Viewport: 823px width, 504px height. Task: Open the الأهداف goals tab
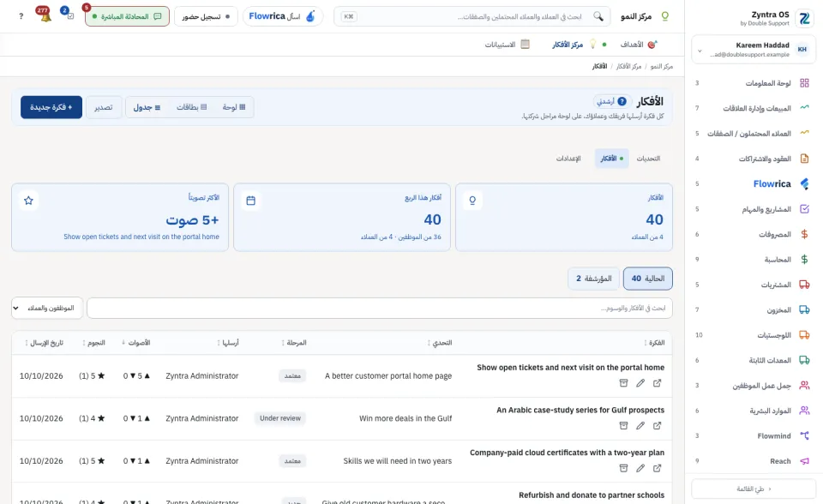click(x=638, y=45)
